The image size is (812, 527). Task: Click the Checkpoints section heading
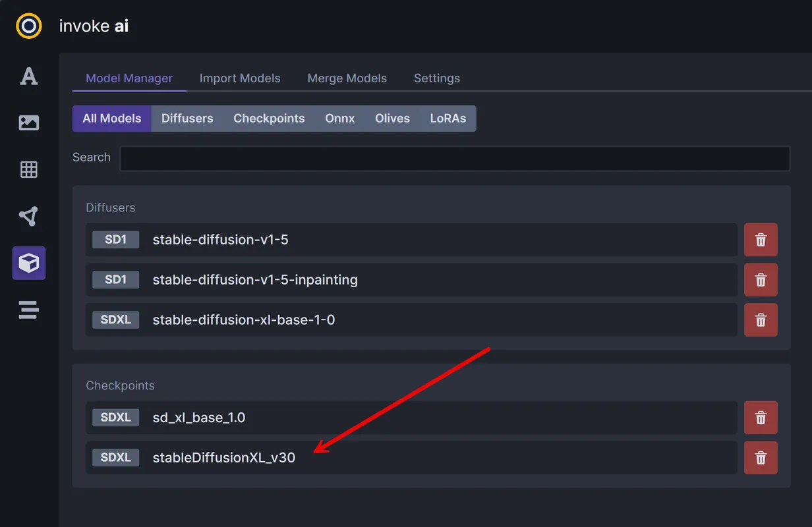(120, 385)
